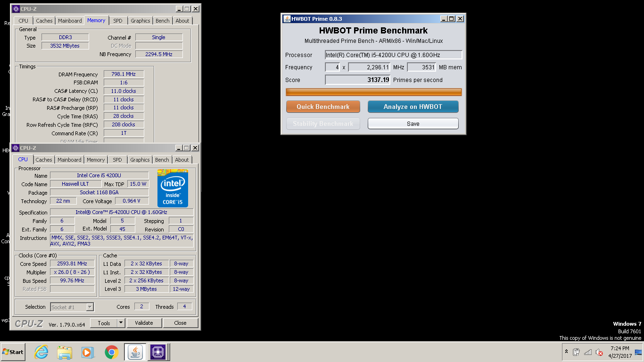Open Caches tab in lower CPU-Z window

(44, 160)
